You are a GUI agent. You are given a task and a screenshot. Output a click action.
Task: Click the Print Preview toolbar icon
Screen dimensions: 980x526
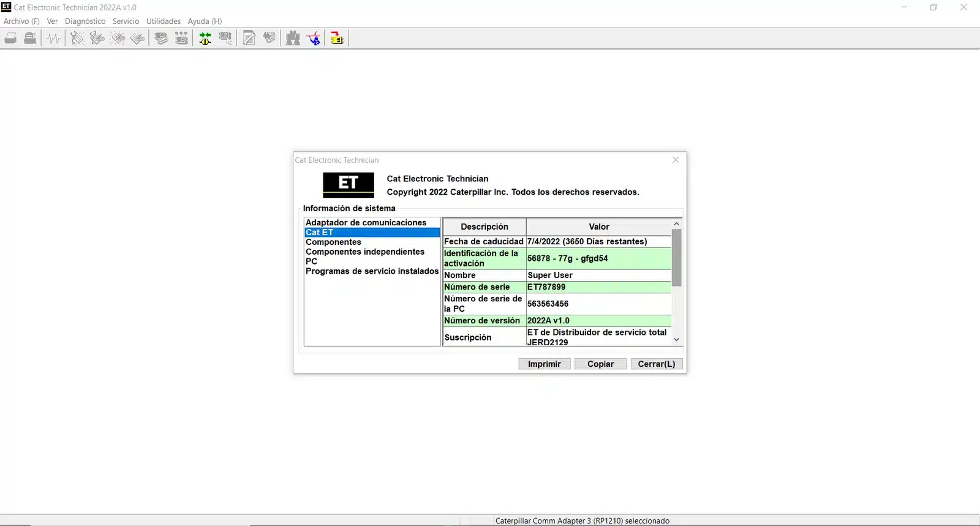(x=30, y=39)
